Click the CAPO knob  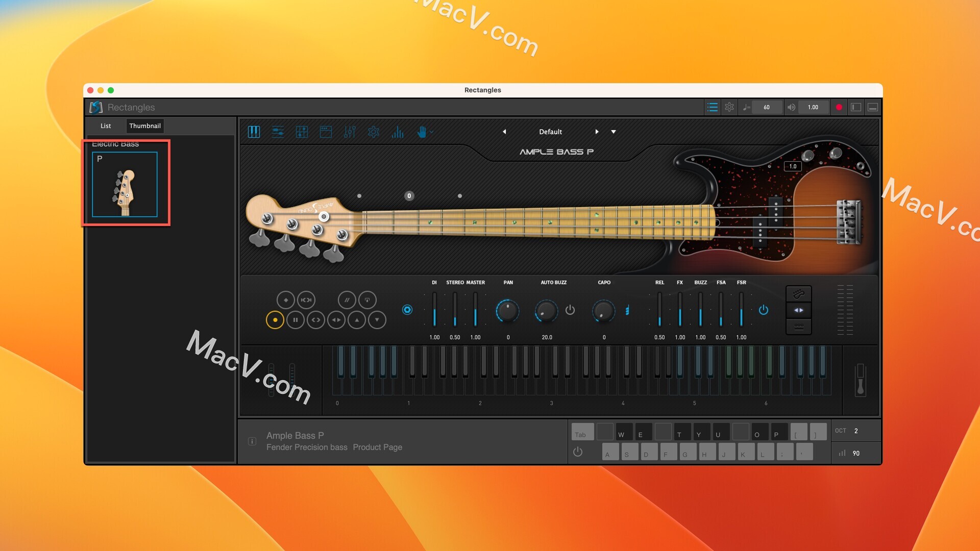coord(604,311)
